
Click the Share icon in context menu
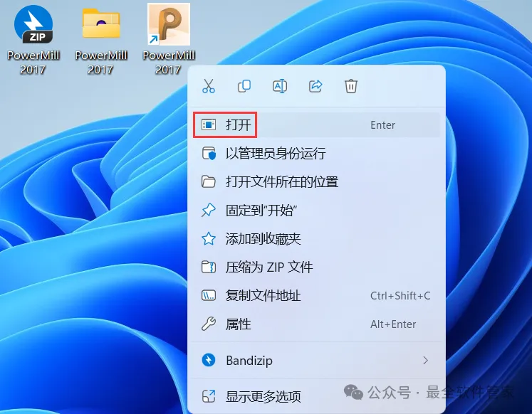click(315, 86)
